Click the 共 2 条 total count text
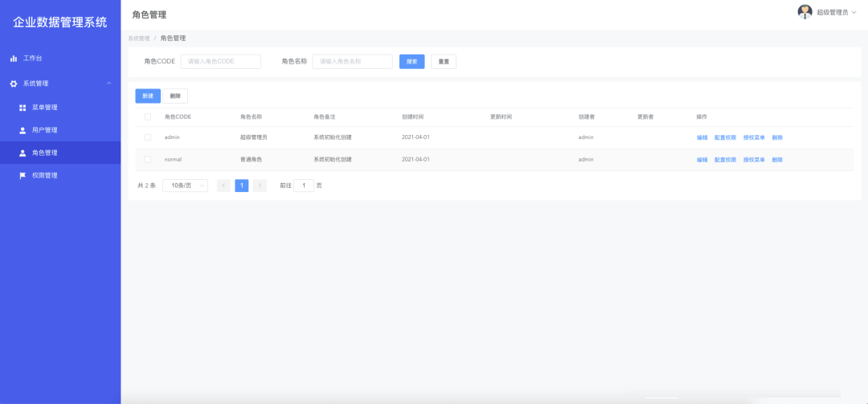 point(147,186)
